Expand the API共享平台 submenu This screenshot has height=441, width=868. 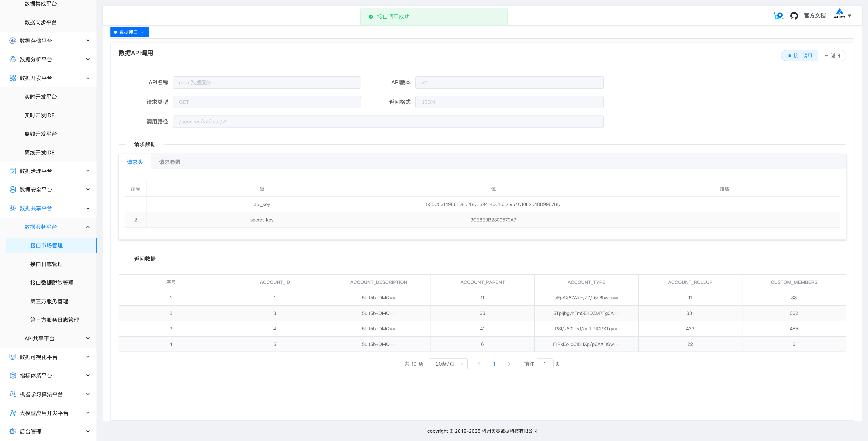(x=88, y=338)
